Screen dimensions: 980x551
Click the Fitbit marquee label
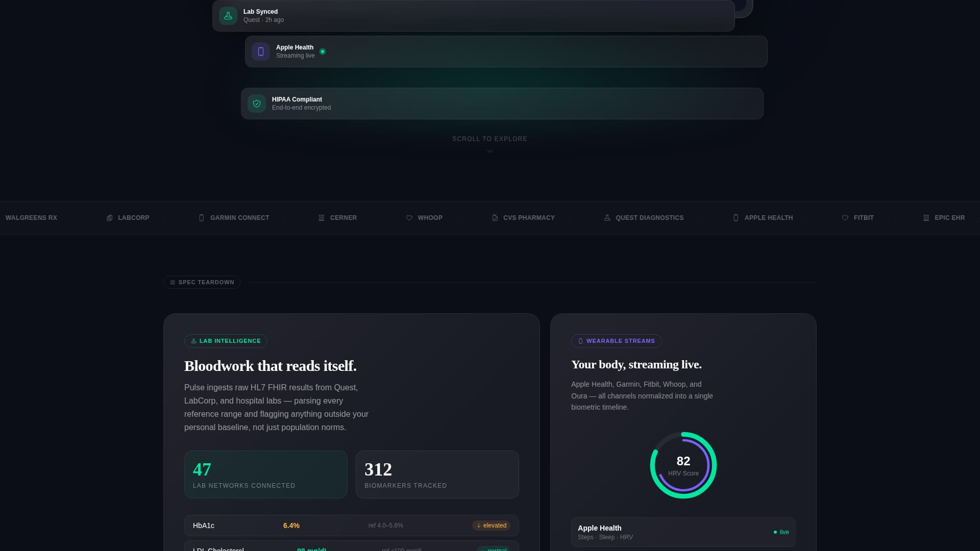pos(864,218)
